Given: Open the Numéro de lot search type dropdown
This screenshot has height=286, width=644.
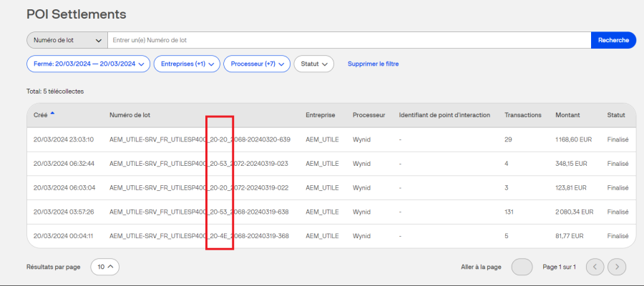Looking at the screenshot, I should 67,40.
